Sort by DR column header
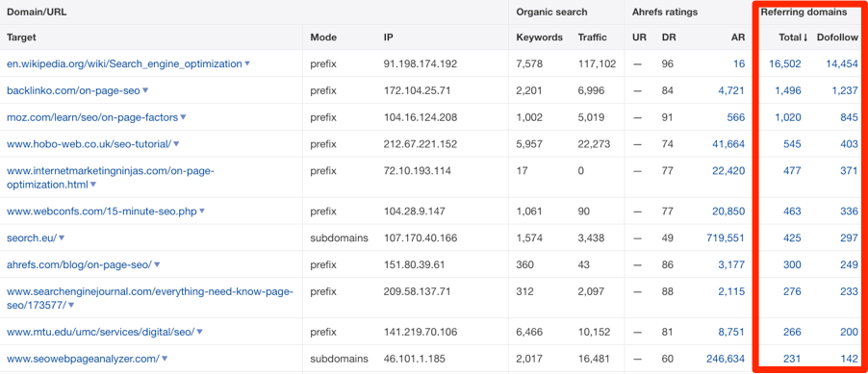 [x=668, y=37]
